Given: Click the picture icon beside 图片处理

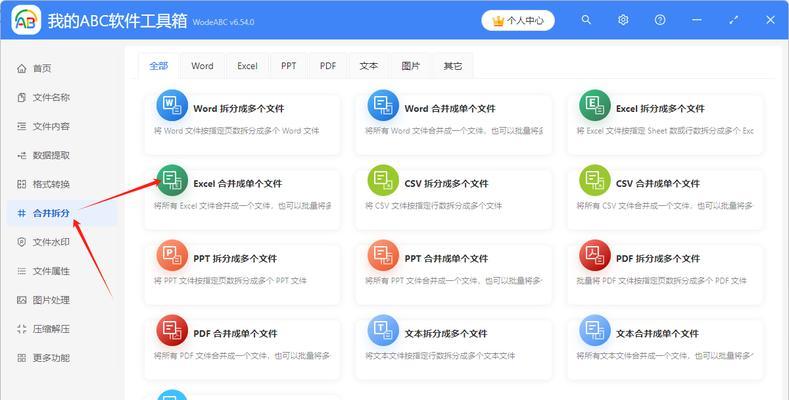Looking at the screenshot, I should click(22, 300).
